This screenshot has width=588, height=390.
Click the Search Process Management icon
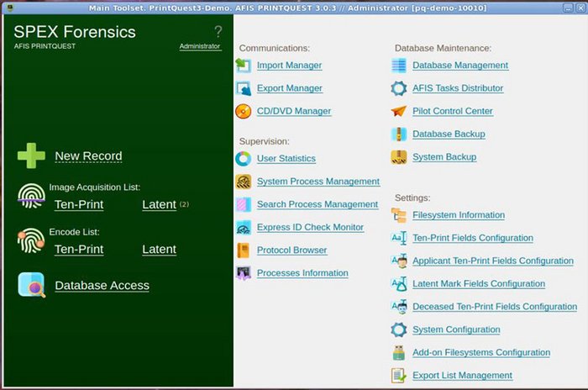coord(243,204)
